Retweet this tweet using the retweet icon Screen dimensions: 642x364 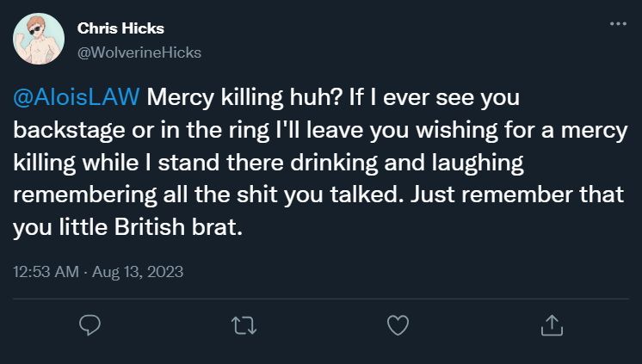244,325
